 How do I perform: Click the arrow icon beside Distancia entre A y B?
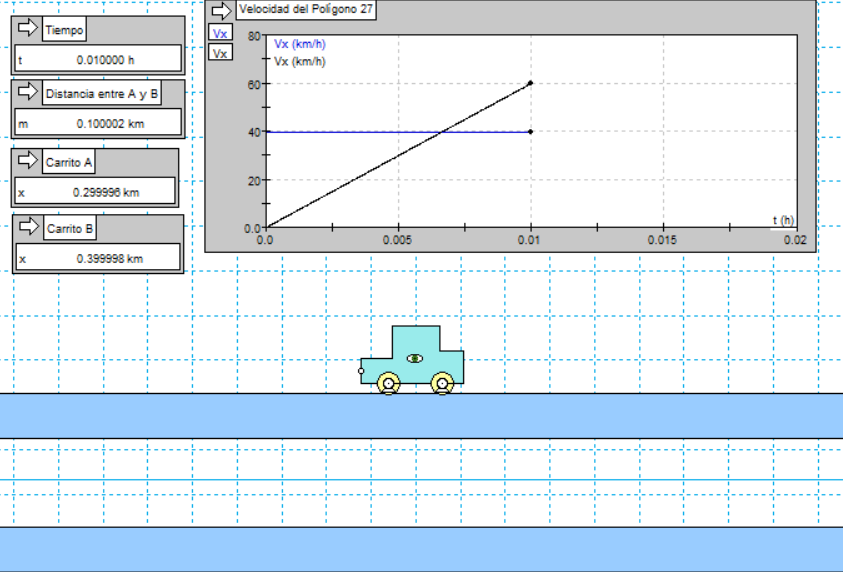(x=28, y=94)
